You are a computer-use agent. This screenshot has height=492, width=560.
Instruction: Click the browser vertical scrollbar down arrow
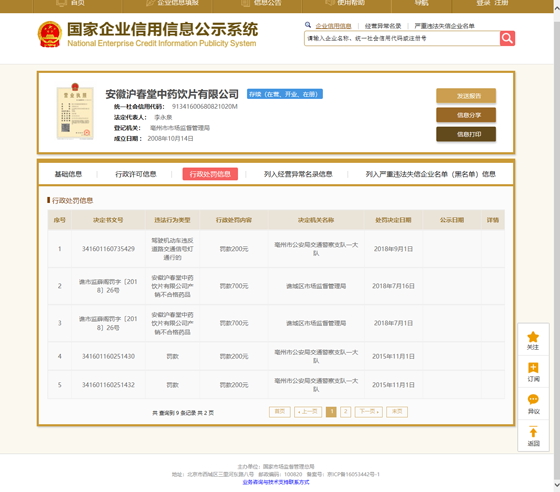tap(556, 485)
